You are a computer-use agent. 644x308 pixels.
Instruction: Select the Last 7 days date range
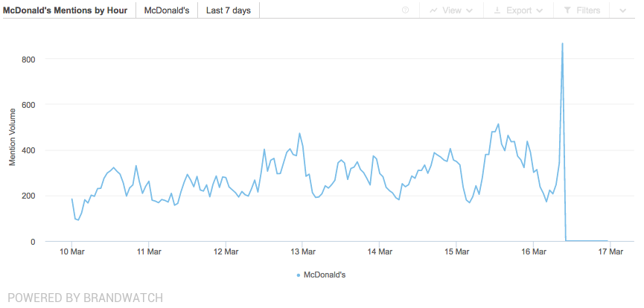click(229, 10)
